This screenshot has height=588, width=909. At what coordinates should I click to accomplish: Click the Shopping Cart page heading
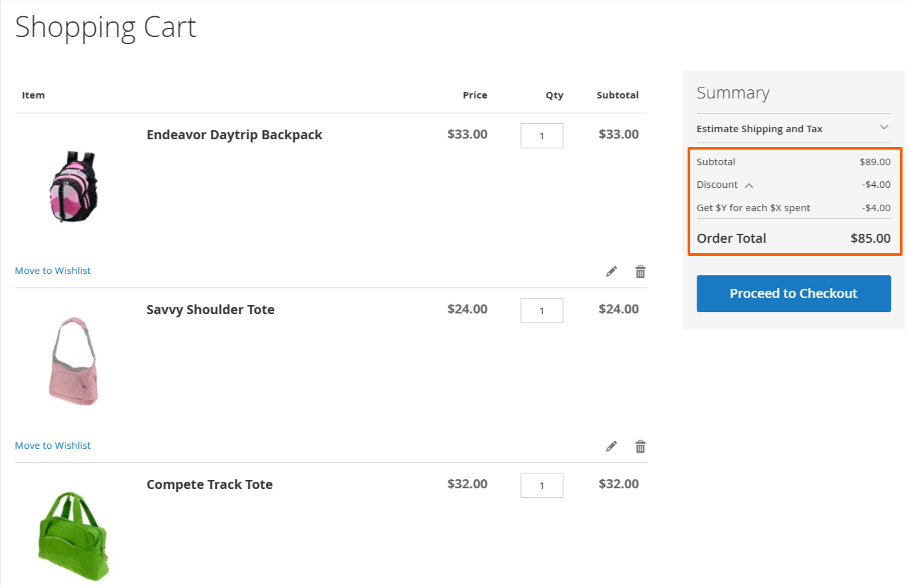click(x=106, y=28)
